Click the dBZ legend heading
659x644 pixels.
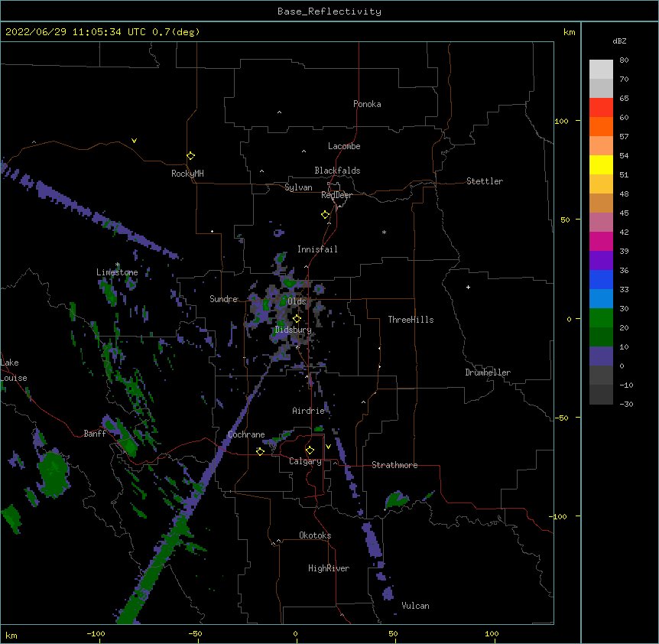coord(619,41)
